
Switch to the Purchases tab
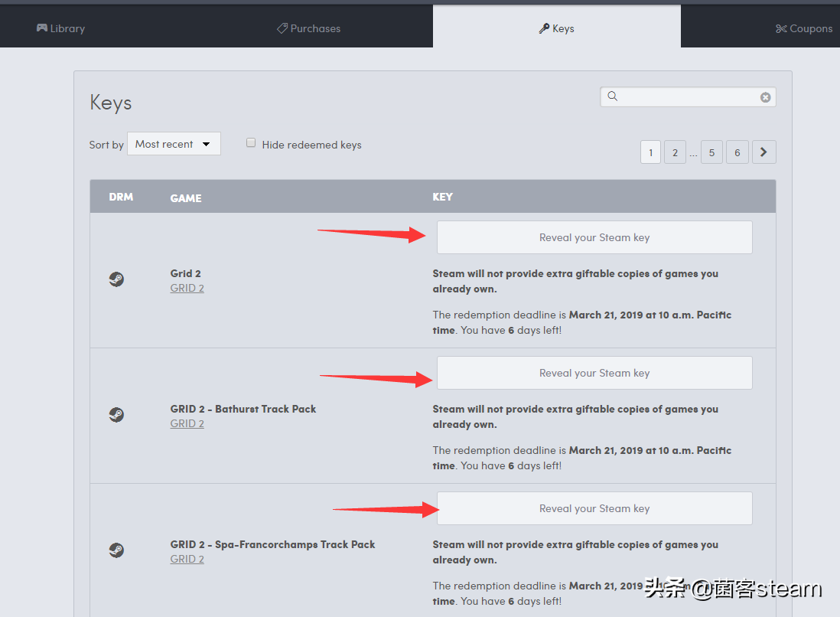tap(308, 28)
